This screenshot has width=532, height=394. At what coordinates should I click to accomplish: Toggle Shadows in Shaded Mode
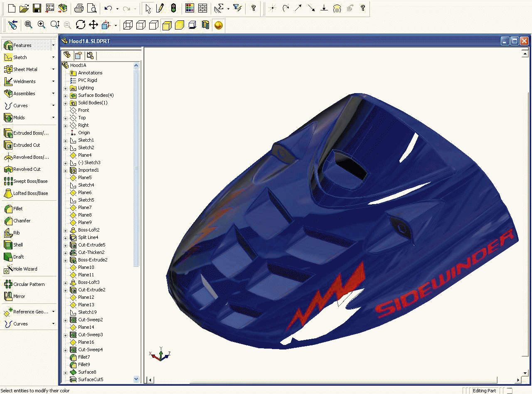(x=192, y=25)
